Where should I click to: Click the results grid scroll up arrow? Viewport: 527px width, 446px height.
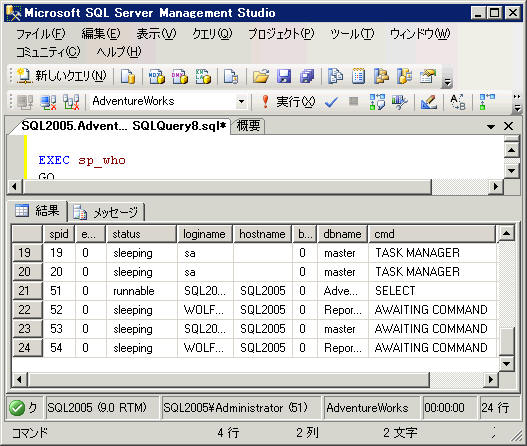click(x=506, y=233)
